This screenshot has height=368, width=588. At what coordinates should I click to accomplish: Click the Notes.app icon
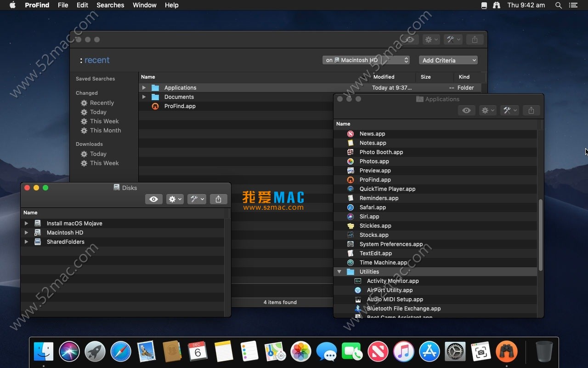coord(351,143)
